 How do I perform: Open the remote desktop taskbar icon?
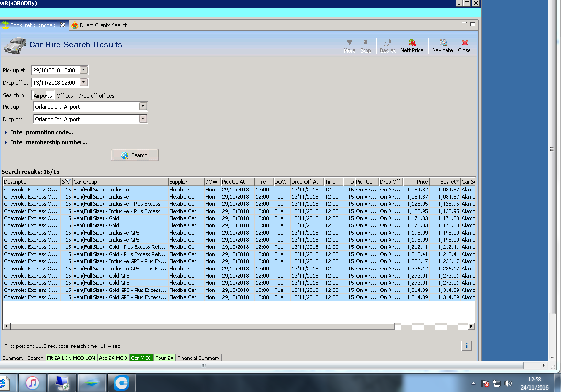pos(62,383)
